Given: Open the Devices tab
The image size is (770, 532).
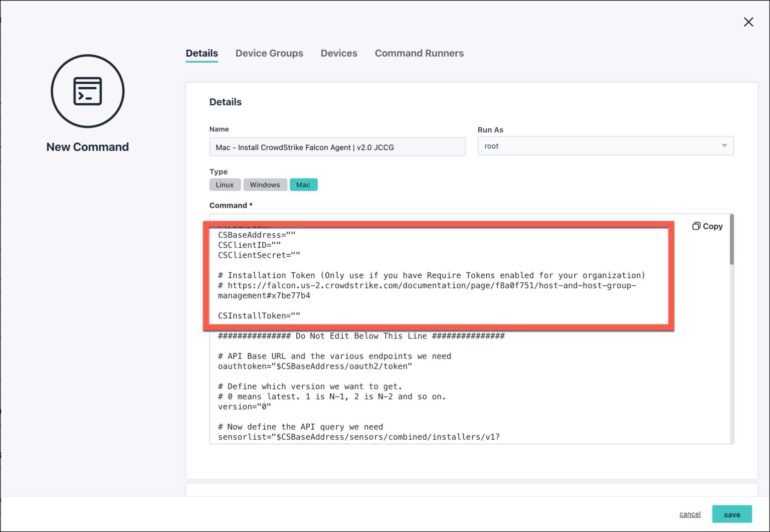Looking at the screenshot, I should point(339,53).
